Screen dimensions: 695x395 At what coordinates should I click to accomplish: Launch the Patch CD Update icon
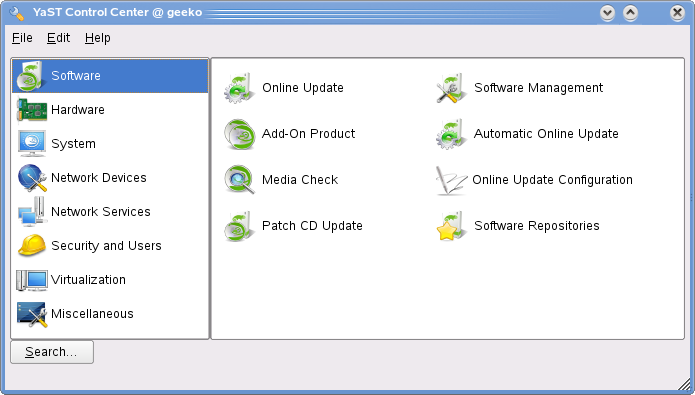click(239, 226)
